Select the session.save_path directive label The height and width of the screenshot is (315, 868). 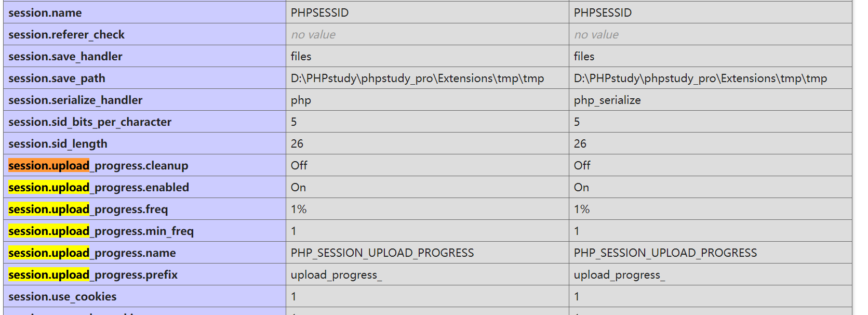57,78
